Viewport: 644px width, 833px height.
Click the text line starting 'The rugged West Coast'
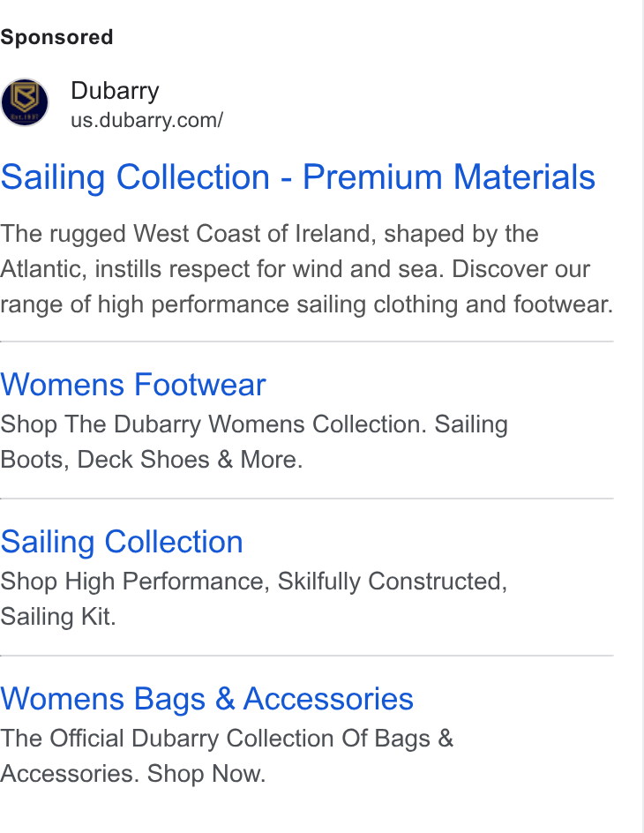pos(269,234)
